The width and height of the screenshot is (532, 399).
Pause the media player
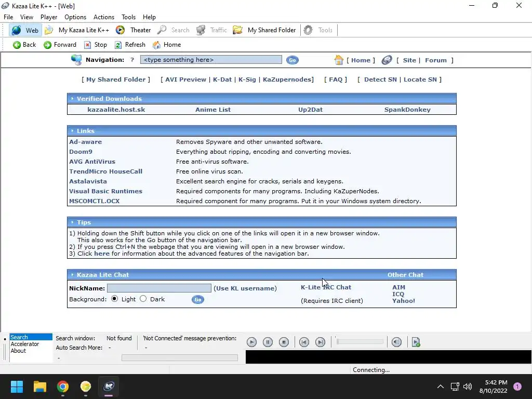(268, 342)
